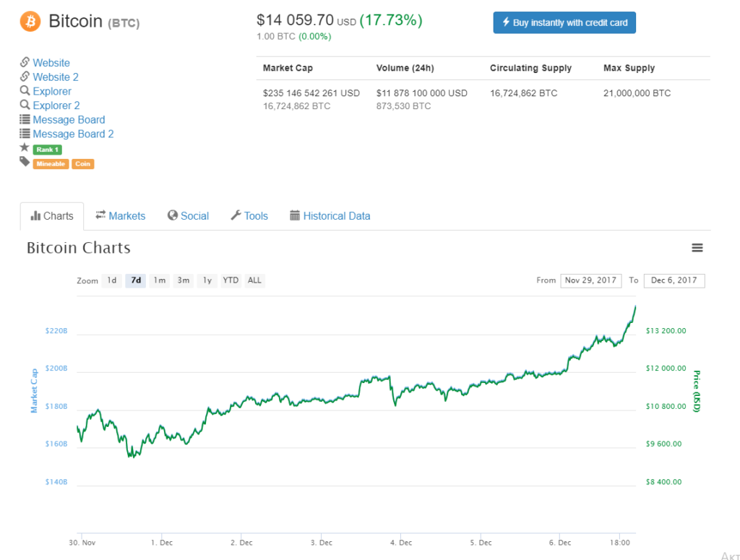Click the magnifier icon beside Explorer 2
Viewport: 740px width, 560px height.
click(25, 105)
